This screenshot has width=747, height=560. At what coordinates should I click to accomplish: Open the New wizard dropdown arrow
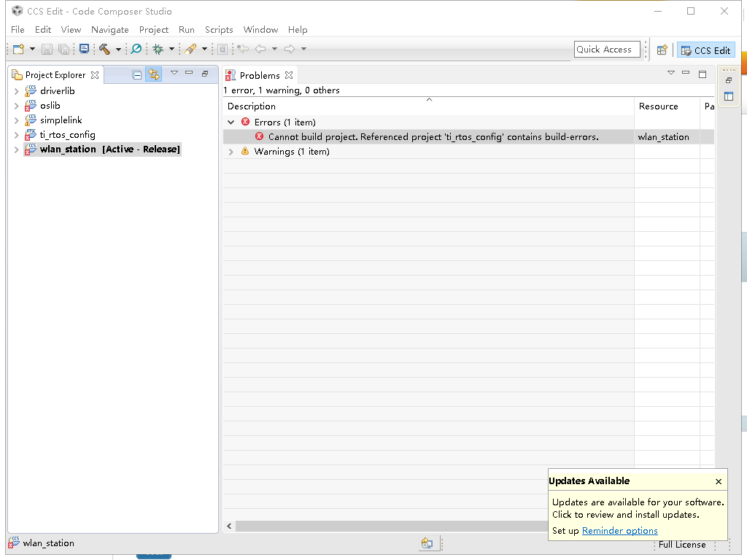click(x=32, y=49)
